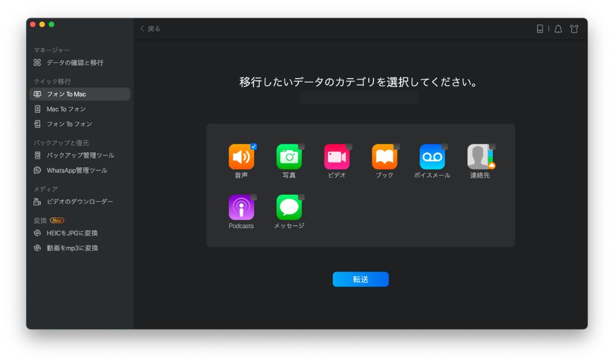
Task: Check the メッセージ category checkbox
Action: pyautogui.click(x=302, y=197)
